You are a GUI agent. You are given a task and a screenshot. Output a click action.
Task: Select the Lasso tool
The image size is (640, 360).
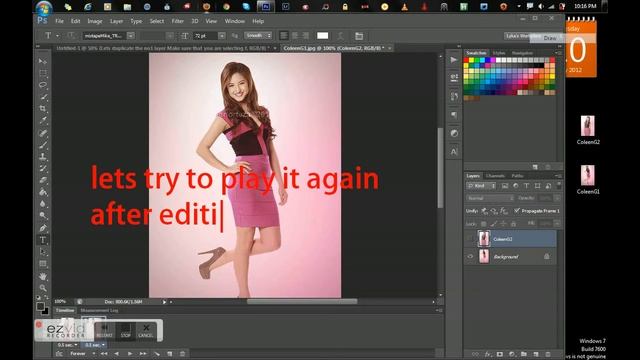tap(42, 85)
